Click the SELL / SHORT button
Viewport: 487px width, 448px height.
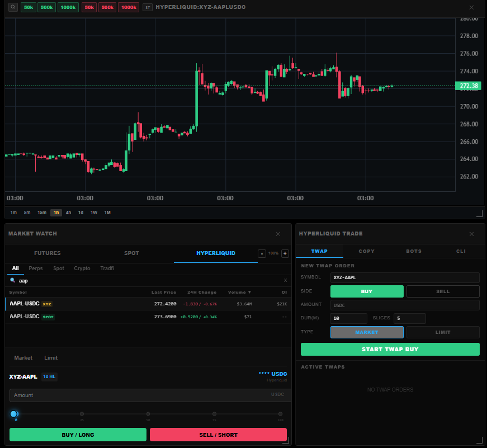pyautogui.click(x=219, y=435)
